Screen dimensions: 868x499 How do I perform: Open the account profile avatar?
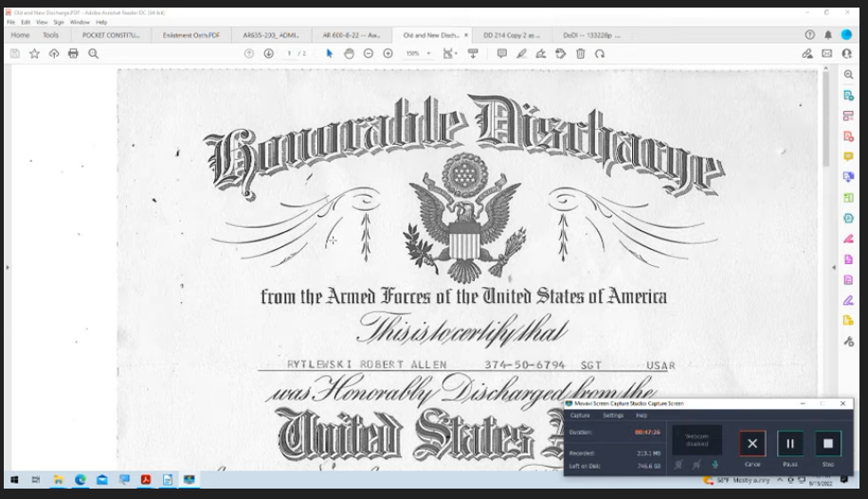tap(846, 35)
